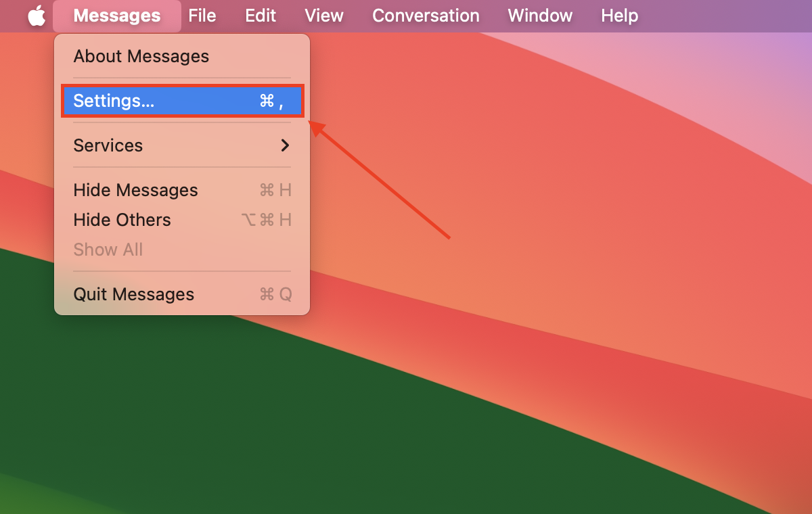This screenshot has height=514, width=812.
Task: Click the chevron next to Services
Action: click(285, 145)
